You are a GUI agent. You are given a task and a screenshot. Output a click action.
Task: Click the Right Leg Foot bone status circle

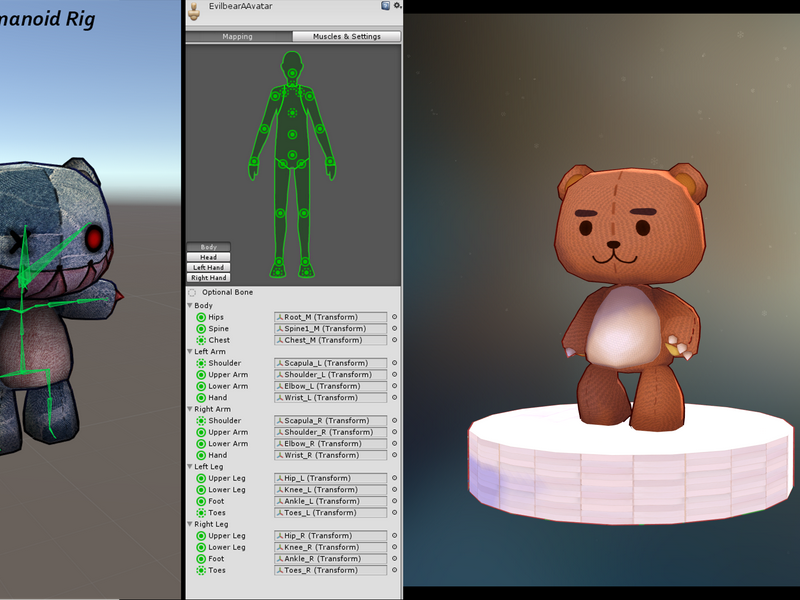tap(201, 559)
